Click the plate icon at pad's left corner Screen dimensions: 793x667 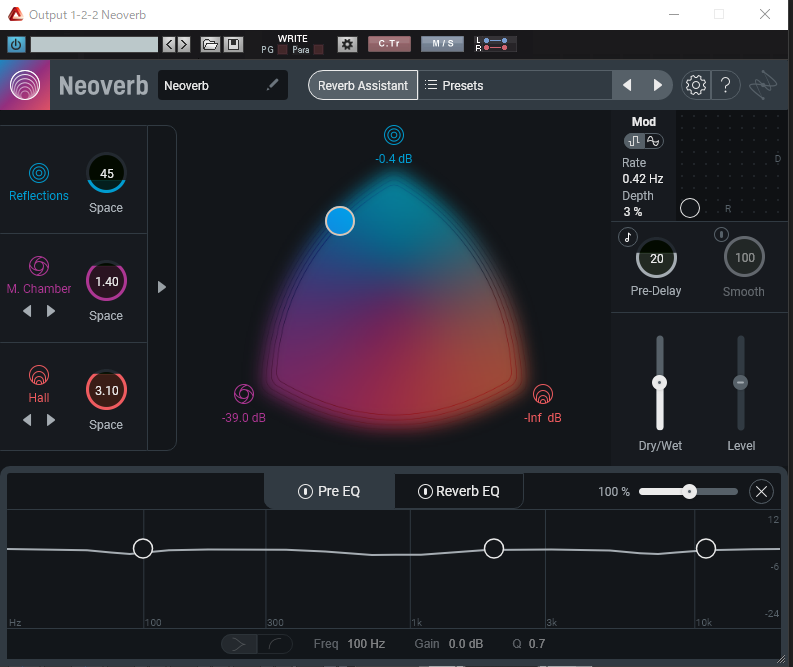pyautogui.click(x=244, y=394)
